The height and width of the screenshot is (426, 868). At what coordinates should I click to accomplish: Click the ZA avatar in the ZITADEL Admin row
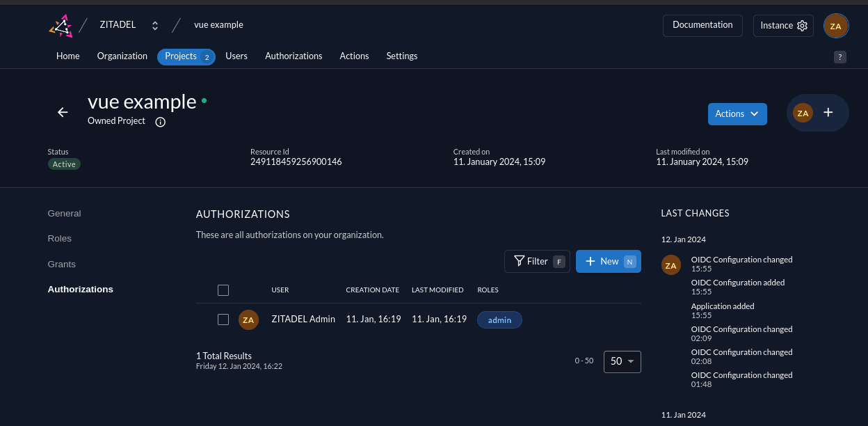248,319
